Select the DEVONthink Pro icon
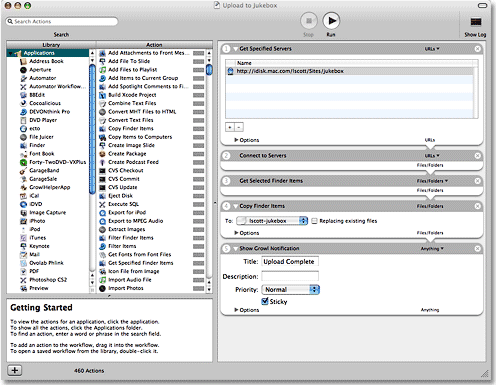 pos(23,112)
